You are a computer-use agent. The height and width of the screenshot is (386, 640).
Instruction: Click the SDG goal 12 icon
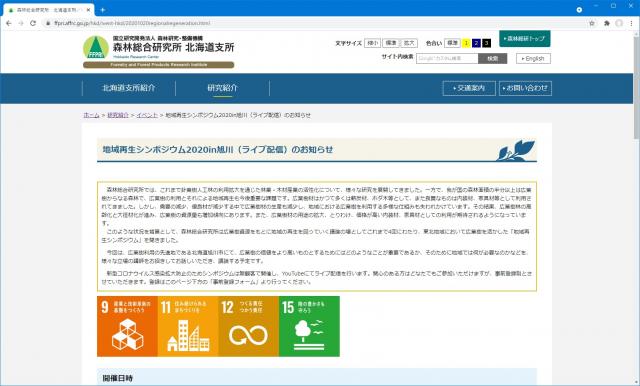(x=249, y=326)
